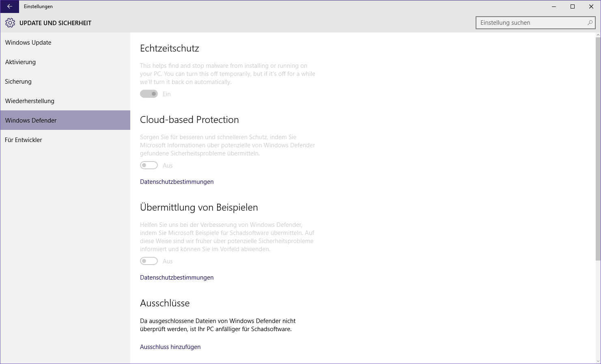
Task: Toggle Übermittlung von Beispielen switch
Action: [x=149, y=261]
